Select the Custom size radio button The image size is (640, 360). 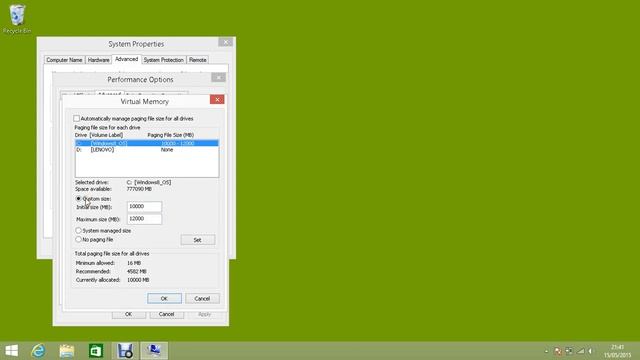tap(78, 198)
